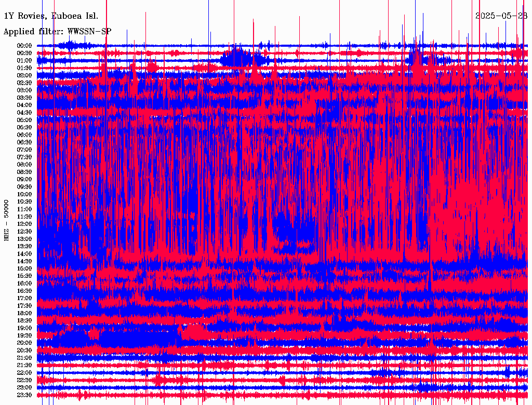Click the date label in top-right corner
Viewport: 532px width, 405px height.
tap(501, 16)
